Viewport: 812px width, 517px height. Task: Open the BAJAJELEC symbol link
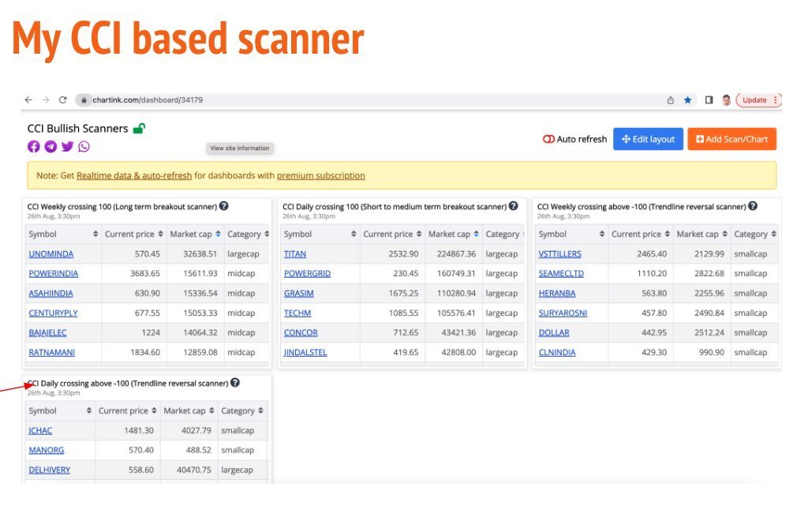[x=47, y=332]
